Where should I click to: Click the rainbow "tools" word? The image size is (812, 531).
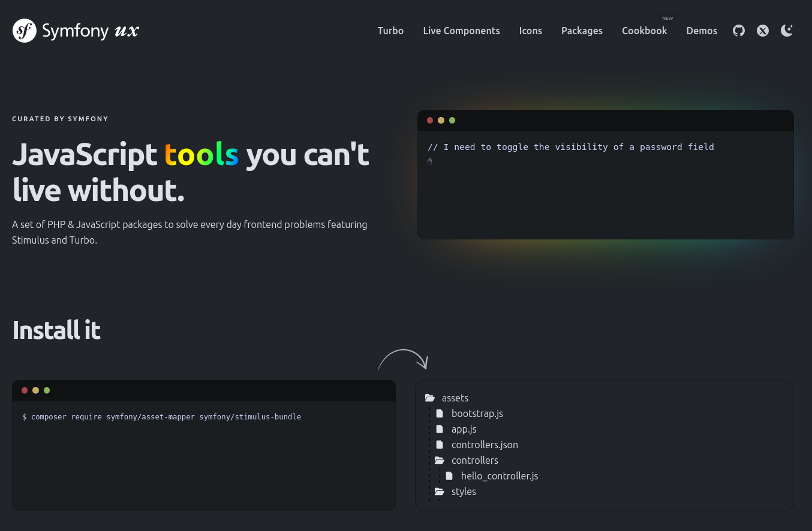(202, 154)
